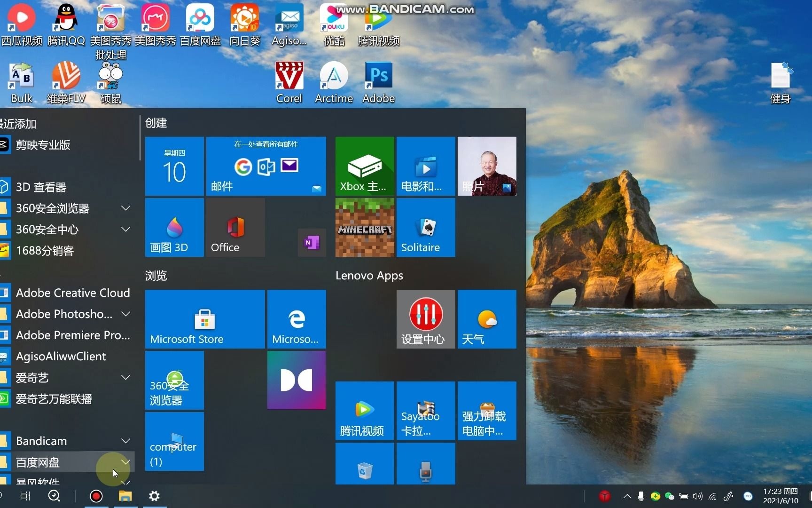Screen dimensions: 812x508
Task: Open the 维棠FLV desktop icon
Action: click(x=66, y=82)
